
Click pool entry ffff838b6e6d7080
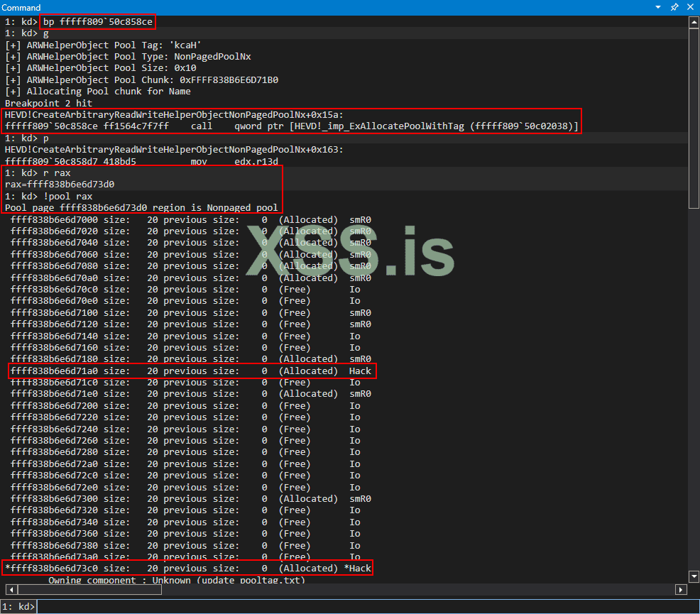point(191,266)
